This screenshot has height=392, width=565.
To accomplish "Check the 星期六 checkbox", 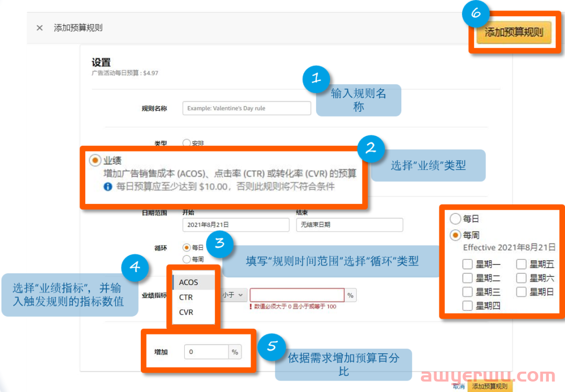I will (521, 278).
